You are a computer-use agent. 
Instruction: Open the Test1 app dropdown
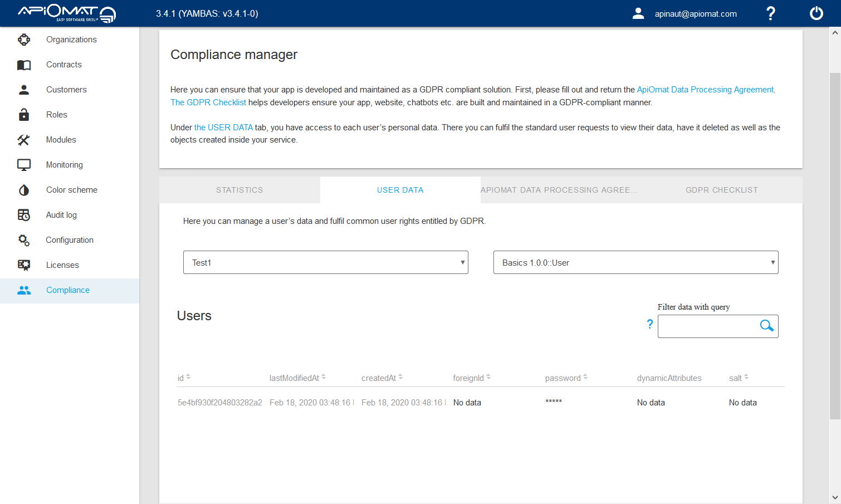coord(326,262)
